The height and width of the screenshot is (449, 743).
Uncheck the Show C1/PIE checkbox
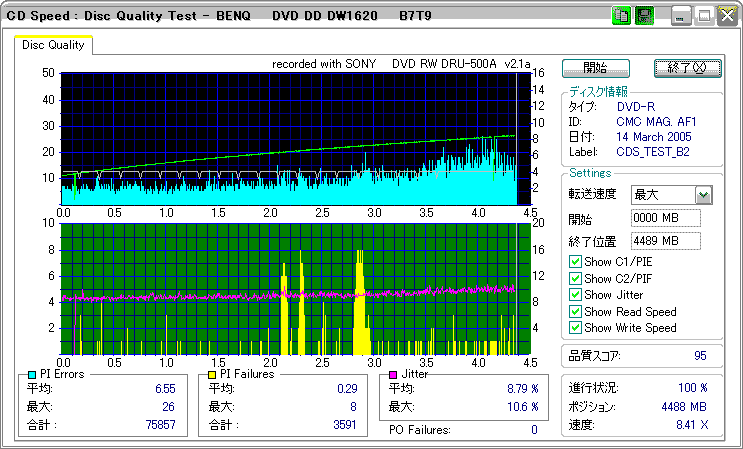coord(575,262)
